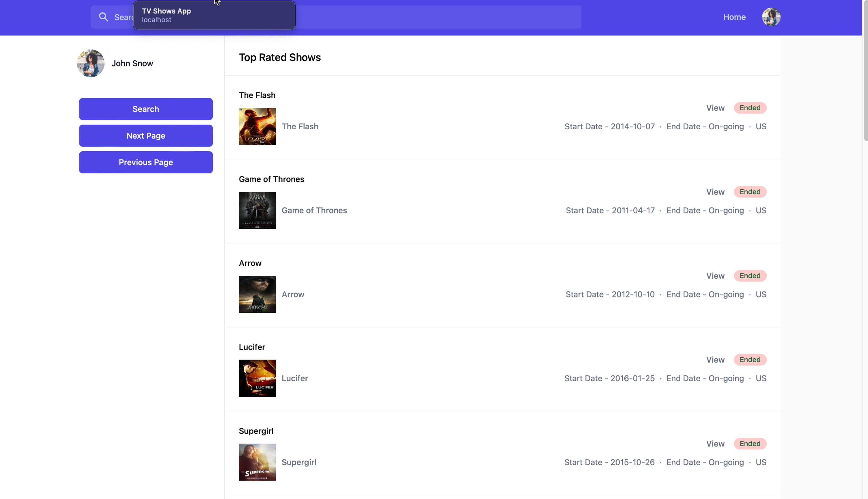Open the profile avatar in top navbar
868x499 pixels.
pyautogui.click(x=771, y=17)
